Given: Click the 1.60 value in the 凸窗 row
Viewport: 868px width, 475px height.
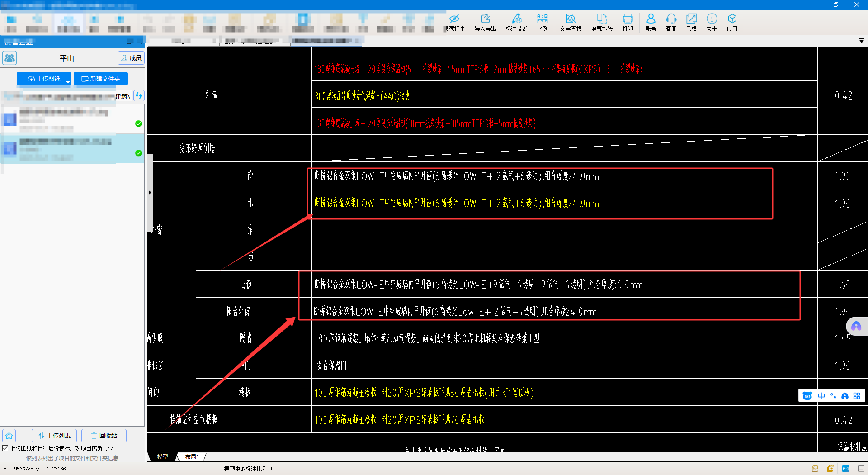Looking at the screenshot, I should point(842,285).
